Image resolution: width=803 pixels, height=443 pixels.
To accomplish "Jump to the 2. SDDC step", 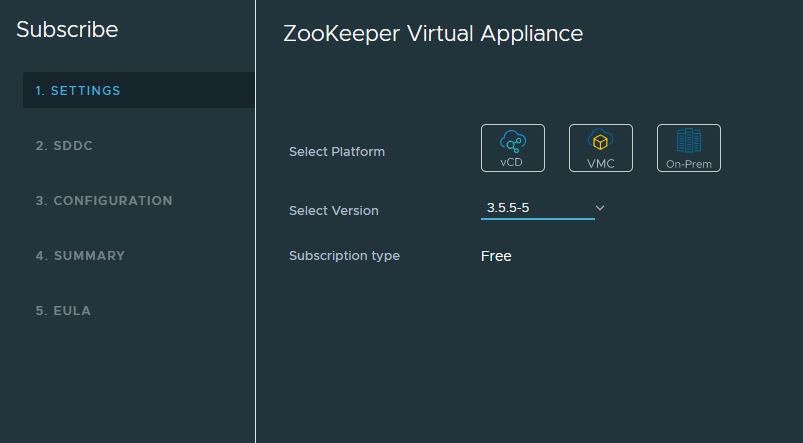I will 64,145.
